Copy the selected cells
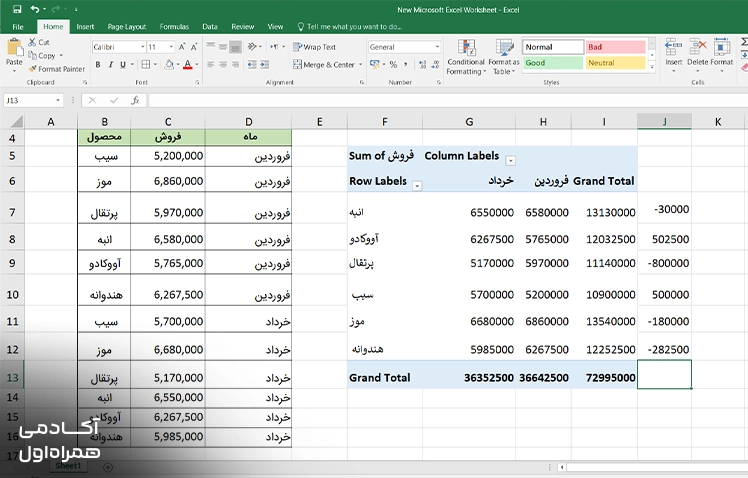 (x=42, y=56)
